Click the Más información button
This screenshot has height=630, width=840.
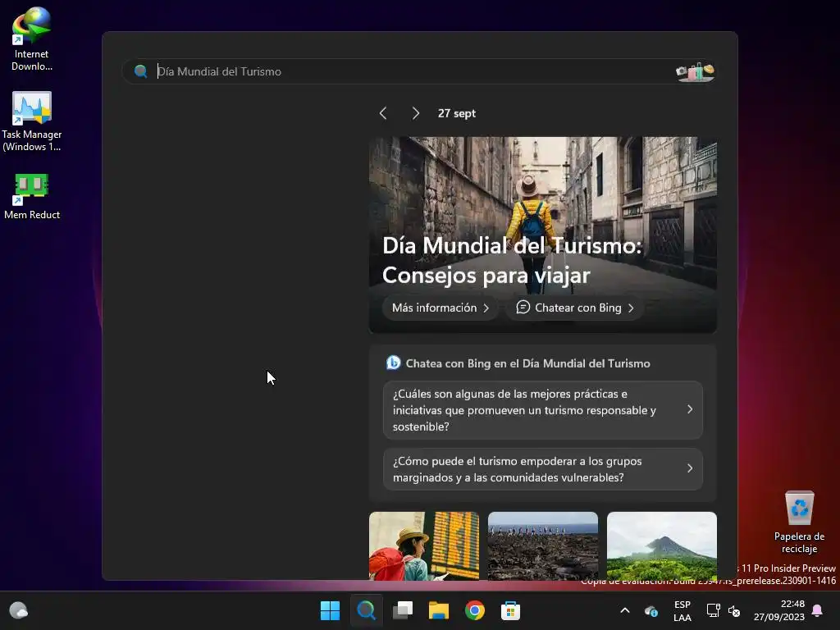pos(441,308)
